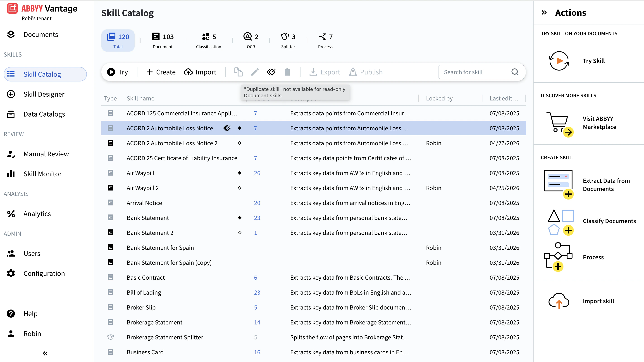644x362 pixels.
Task: Click the Try button in toolbar
Action: pyautogui.click(x=117, y=72)
